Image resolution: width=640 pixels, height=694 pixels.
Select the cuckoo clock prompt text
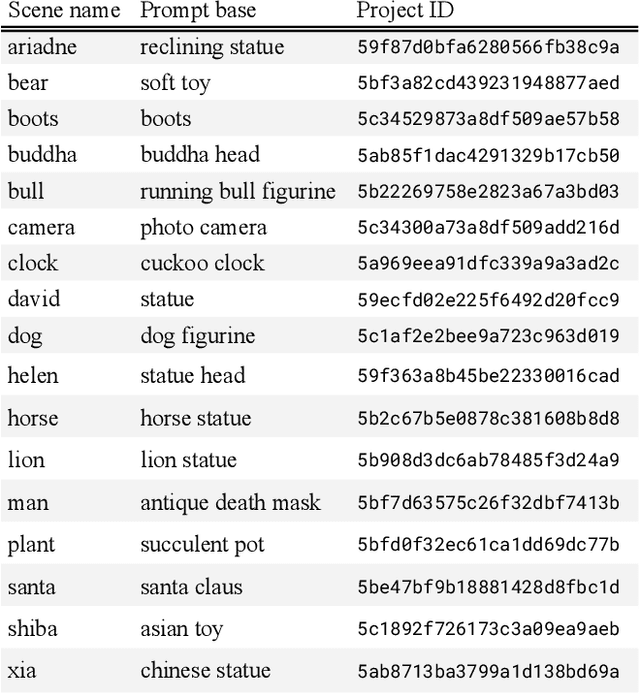point(202,263)
